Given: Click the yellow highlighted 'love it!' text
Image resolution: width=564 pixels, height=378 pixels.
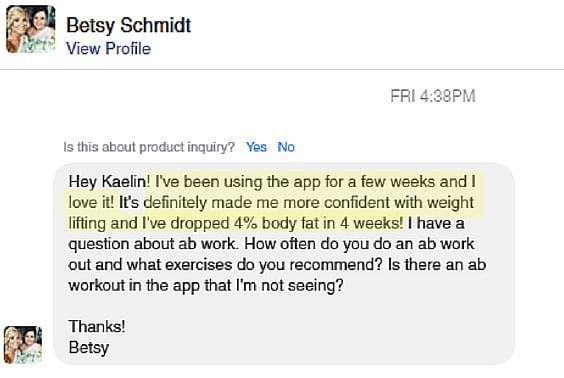Looking at the screenshot, I should point(91,202).
